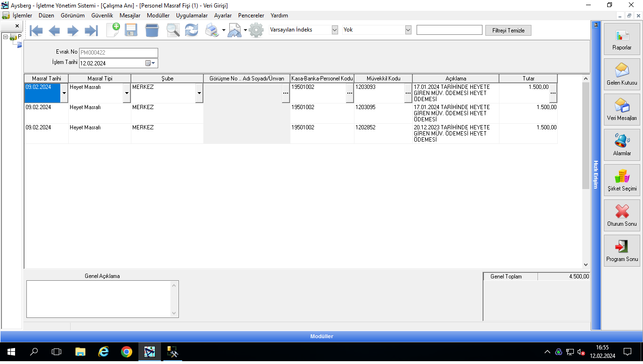Open Raporlar in the right sidebar
Viewport: 643px width, 364px height.
coord(622,39)
